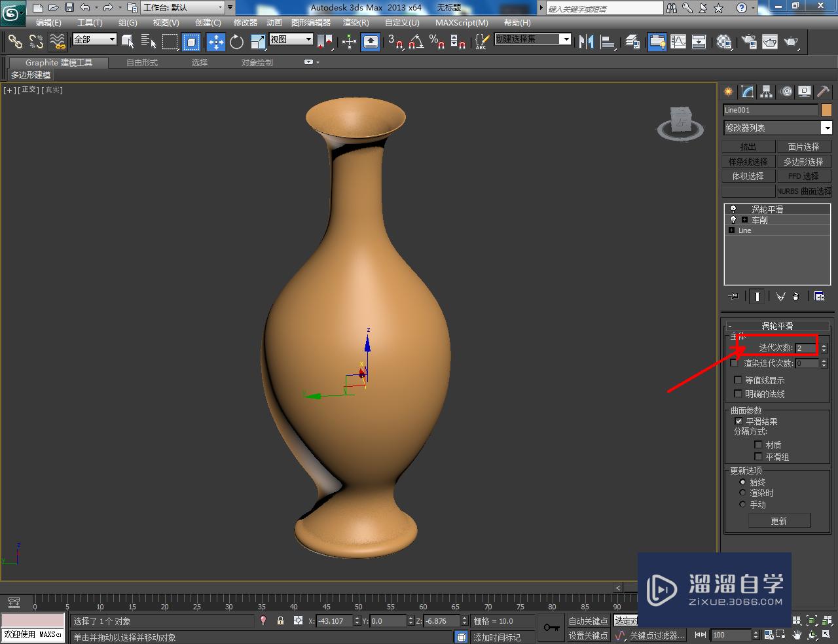The height and width of the screenshot is (644, 838).
Task: Open the MAXScript(M) menu
Action: [x=462, y=23]
